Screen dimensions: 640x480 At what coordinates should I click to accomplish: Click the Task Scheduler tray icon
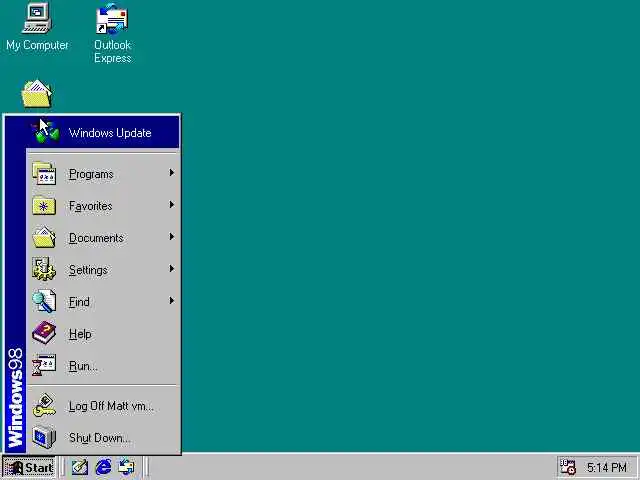568,467
